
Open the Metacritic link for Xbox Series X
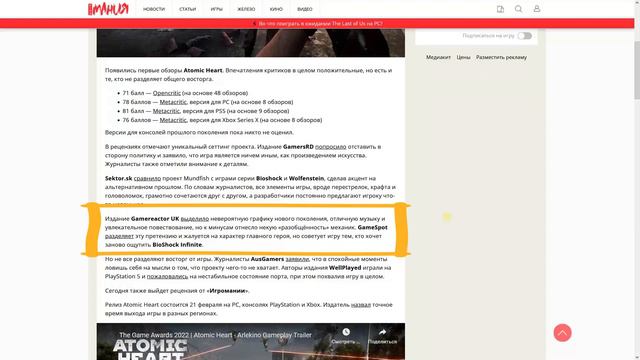point(173,120)
